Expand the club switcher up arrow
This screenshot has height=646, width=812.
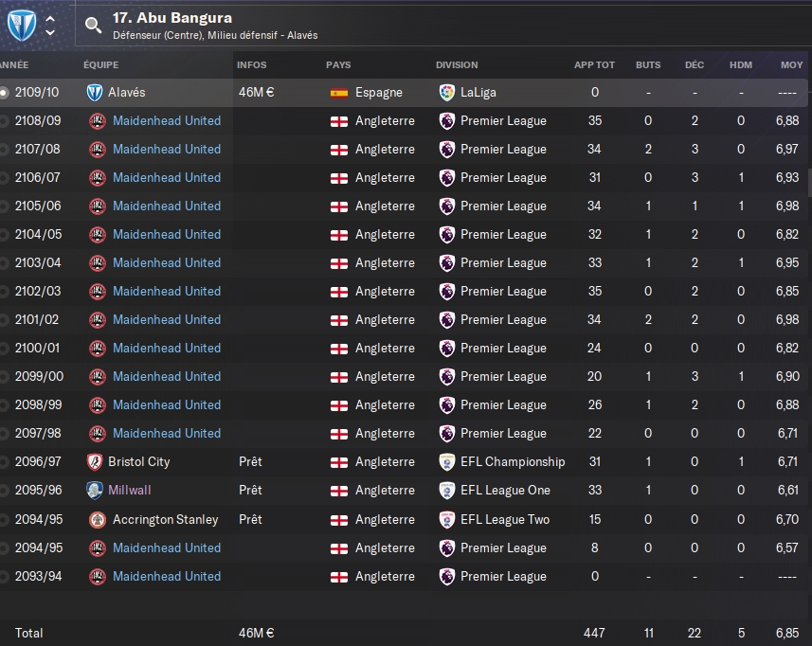(50, 19)
